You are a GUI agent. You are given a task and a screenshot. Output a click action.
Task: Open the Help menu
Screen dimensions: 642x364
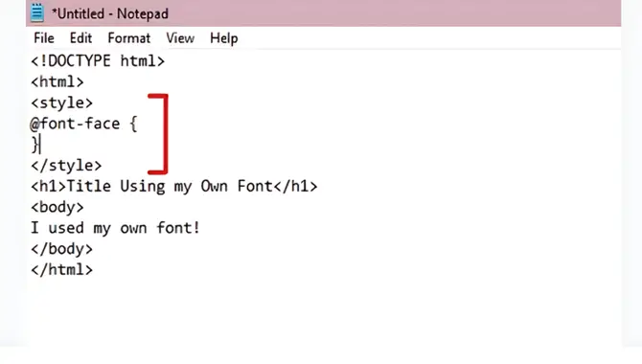point(223,38)
